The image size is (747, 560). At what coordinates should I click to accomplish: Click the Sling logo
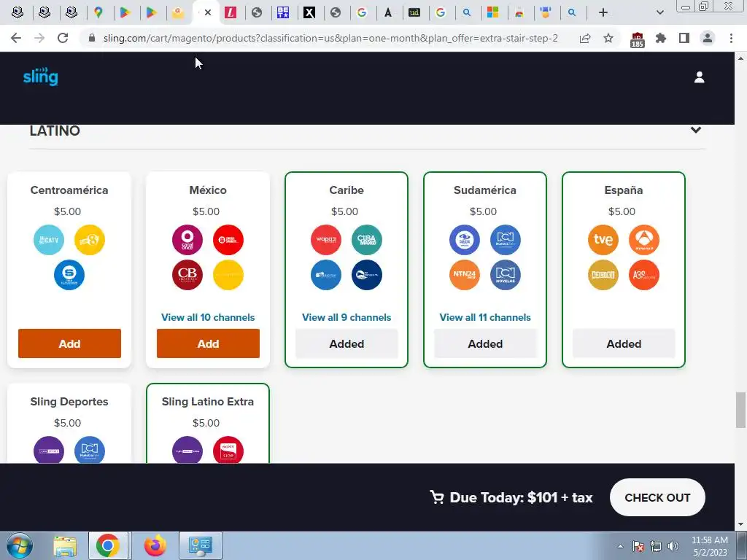point(41,77)
